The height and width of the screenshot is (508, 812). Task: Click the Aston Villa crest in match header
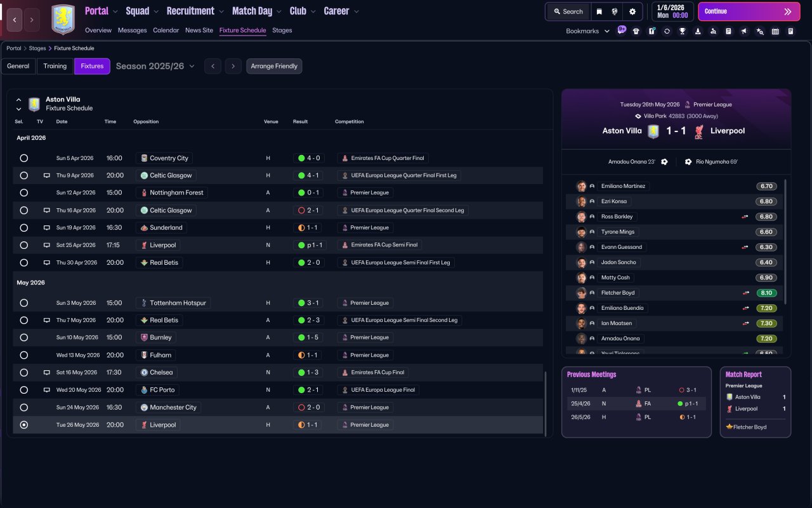(653, 131)
